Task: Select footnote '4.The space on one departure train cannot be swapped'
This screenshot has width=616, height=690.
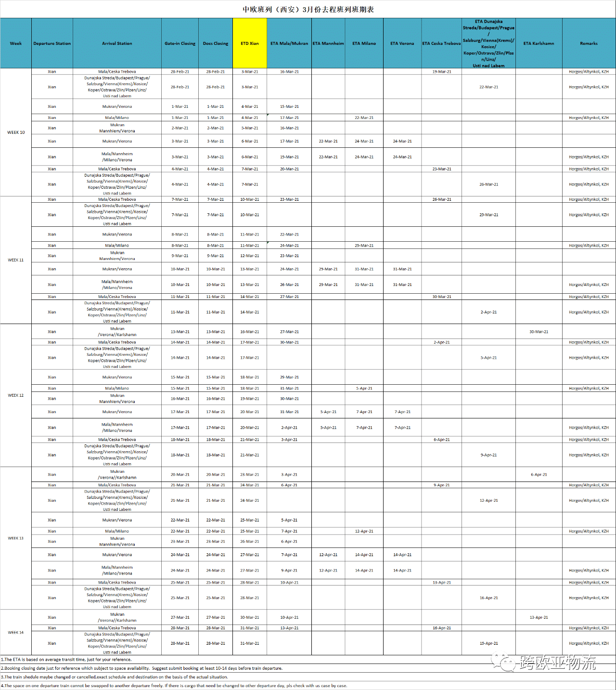Action: point(174,686)
